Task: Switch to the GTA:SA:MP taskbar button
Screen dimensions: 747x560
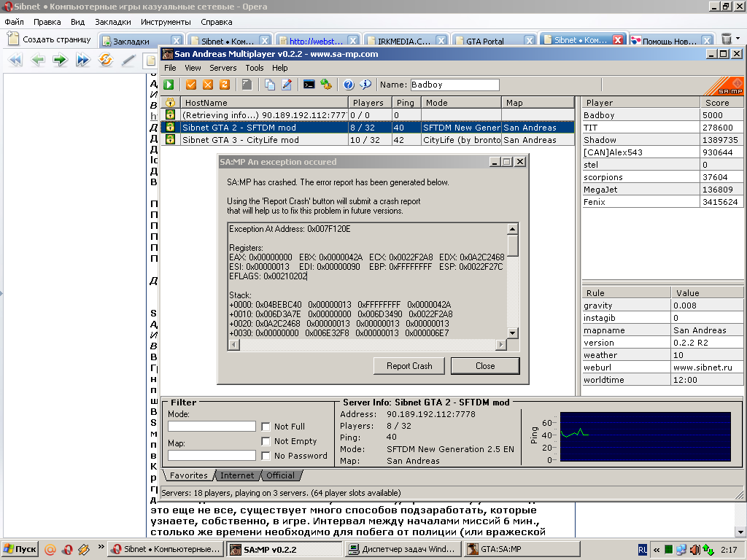Action: 522,550
